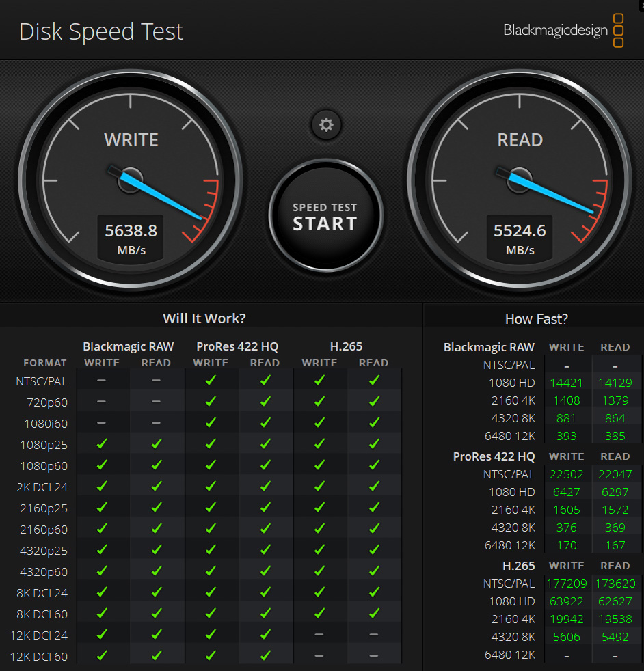Click the Will It Work? panel heading
This screenshot has width=644, height=671.
point(204,318)
